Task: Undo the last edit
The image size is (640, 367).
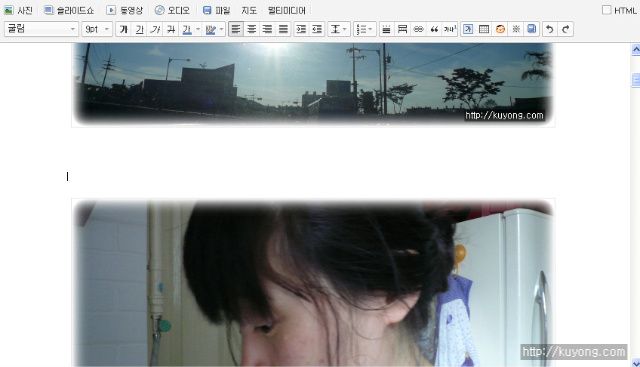Action: tap(550, 29)
